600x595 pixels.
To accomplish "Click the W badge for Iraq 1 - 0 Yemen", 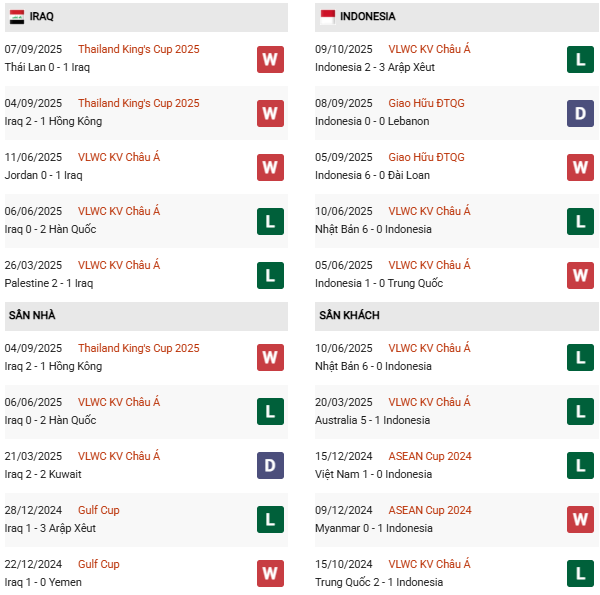I will [x=270, y=574].
